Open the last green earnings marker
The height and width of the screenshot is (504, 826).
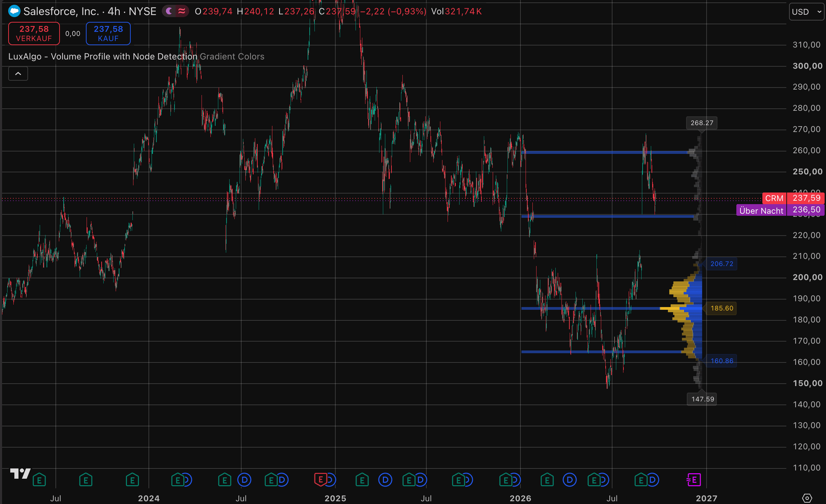(641, 480)
